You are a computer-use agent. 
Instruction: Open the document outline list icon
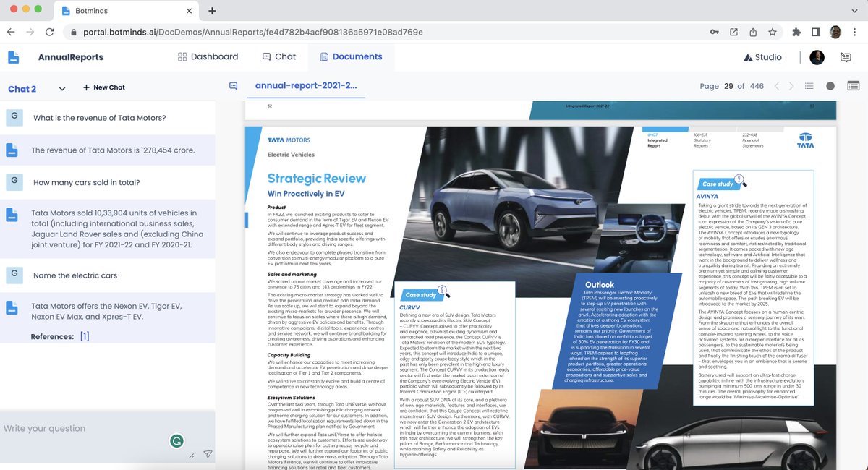click(809, 86)
